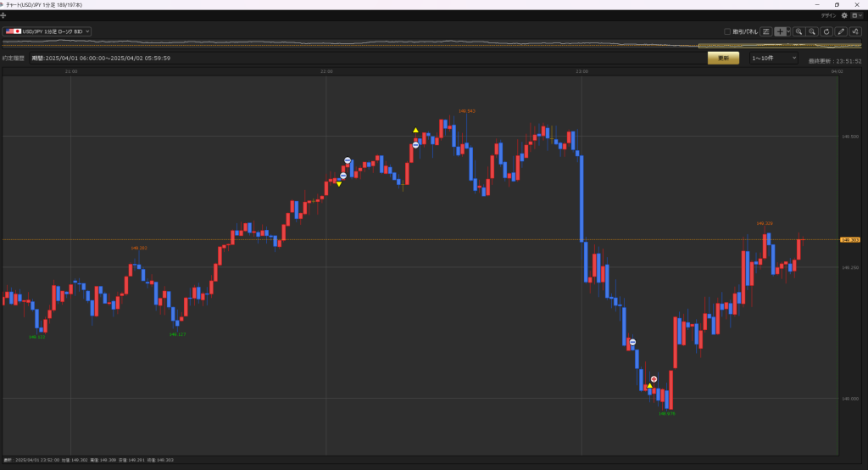This screenshot has height=470, width=868.
Task: Click the デザイン label in header
Action: [x=828, y=15]
